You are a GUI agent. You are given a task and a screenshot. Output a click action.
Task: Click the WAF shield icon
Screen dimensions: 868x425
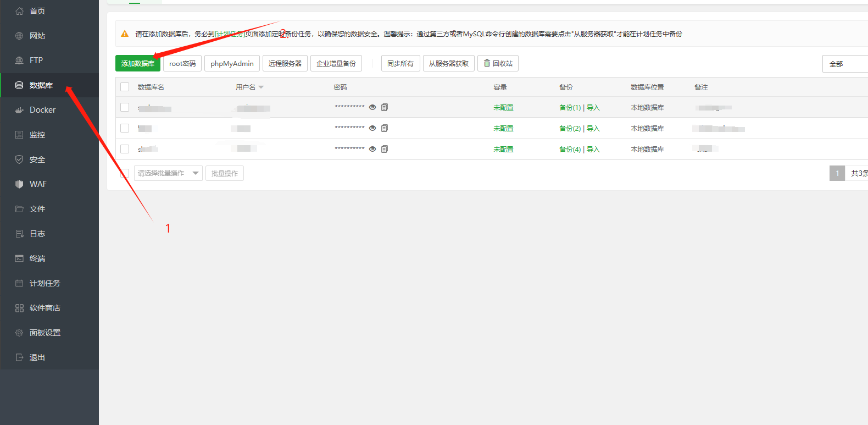click(19, 184)
